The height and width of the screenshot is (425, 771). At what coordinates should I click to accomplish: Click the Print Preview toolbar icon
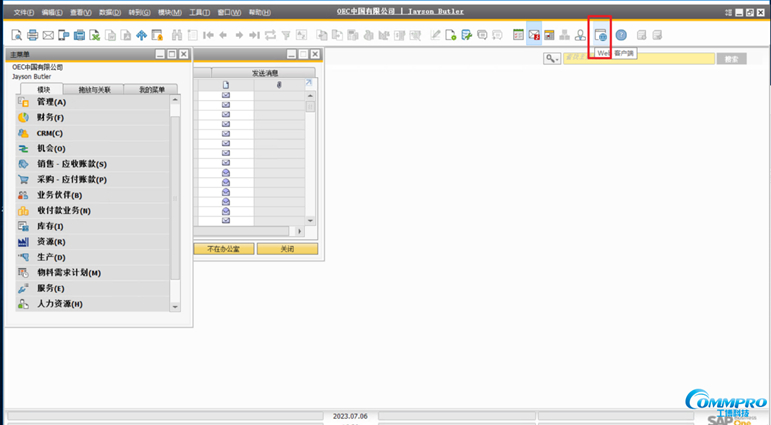(x=17, y=35)
